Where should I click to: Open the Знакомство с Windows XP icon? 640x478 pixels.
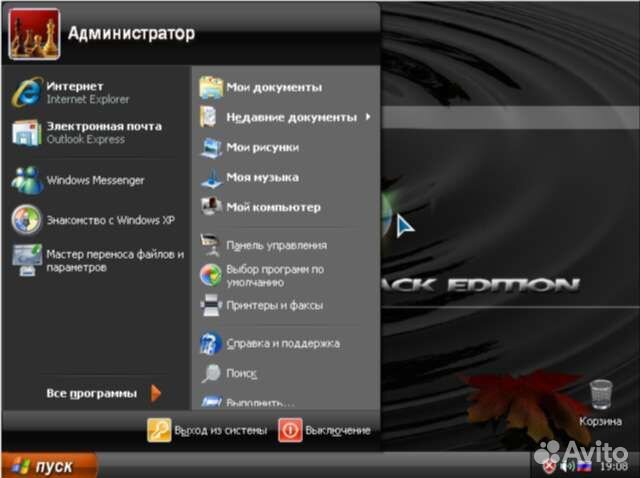tap(27, 220)
